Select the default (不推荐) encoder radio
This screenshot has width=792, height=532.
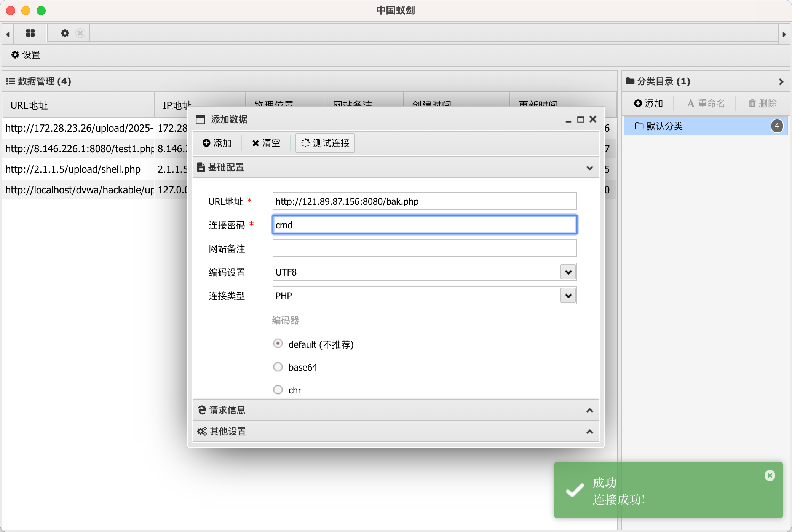point(278,344)
